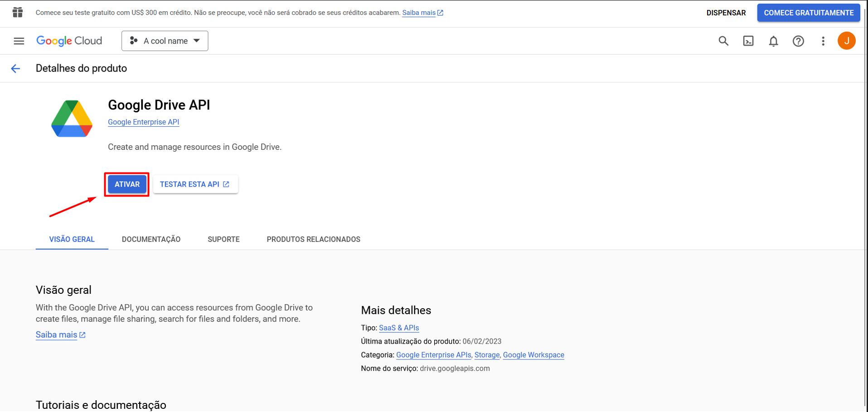Switch to Produtos Relacionados tab

coord(313,239)
